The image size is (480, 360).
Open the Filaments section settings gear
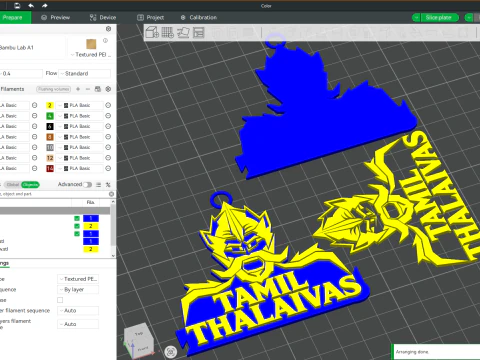click(x=108, y=89)
